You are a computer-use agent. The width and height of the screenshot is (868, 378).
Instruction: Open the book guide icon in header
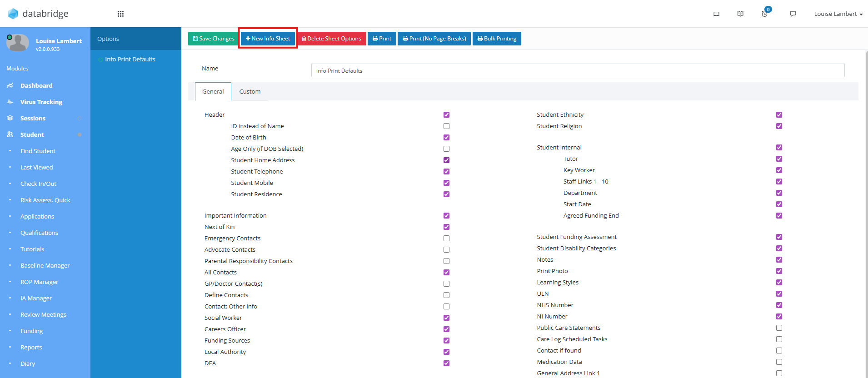pos(740,14)
